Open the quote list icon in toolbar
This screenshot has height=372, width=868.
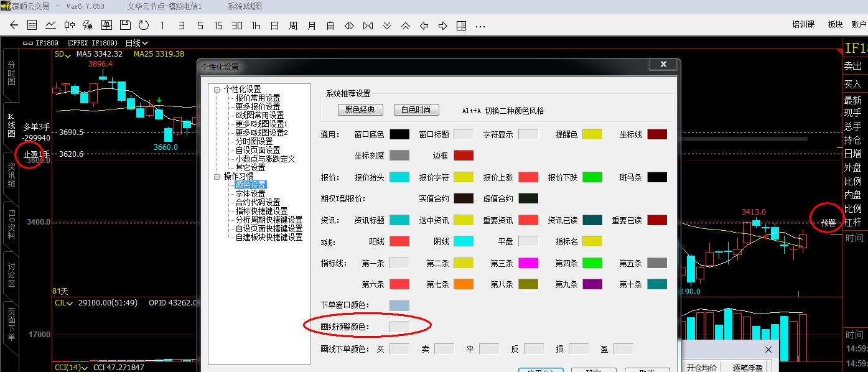point(32,26)
